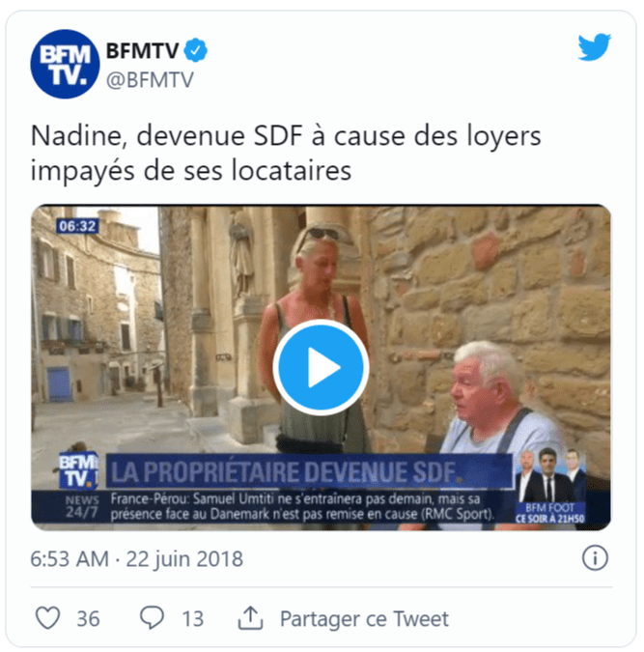Screen dimensions: 644x652
Task: Open the 6:53 AM · 22 juin 2018 timestamp
Action: [137, 559]
